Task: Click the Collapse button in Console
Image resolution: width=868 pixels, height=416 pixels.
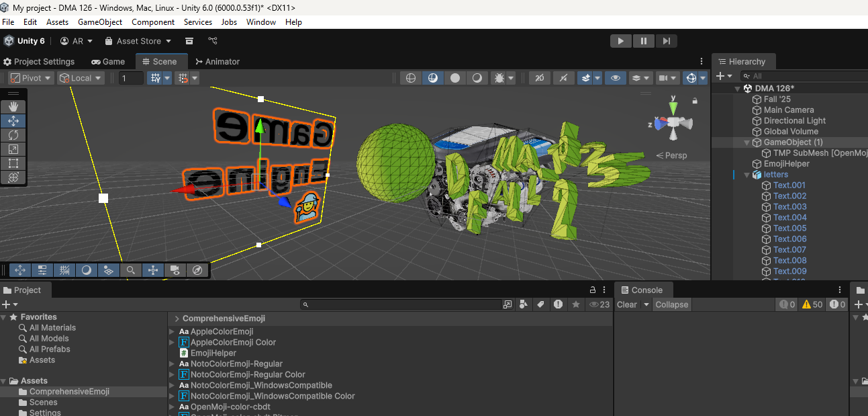Action: click(671, 304)
